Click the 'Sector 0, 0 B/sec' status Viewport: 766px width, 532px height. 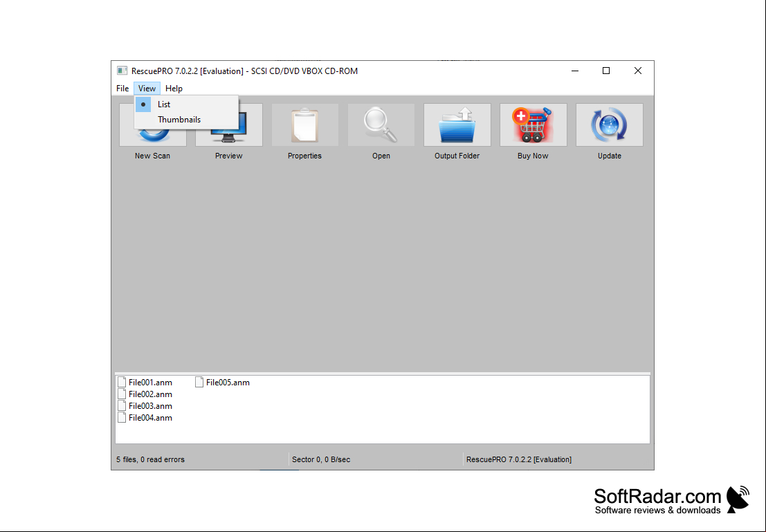pos(321,459)
